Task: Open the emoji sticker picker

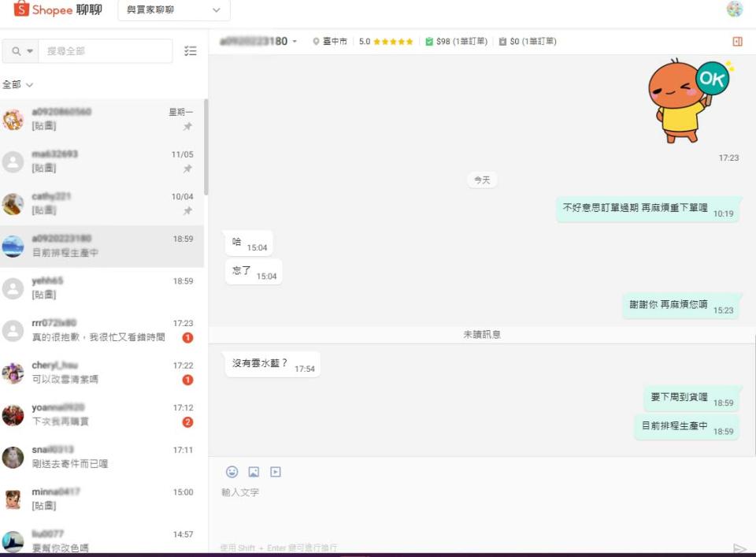Action: 232,472
